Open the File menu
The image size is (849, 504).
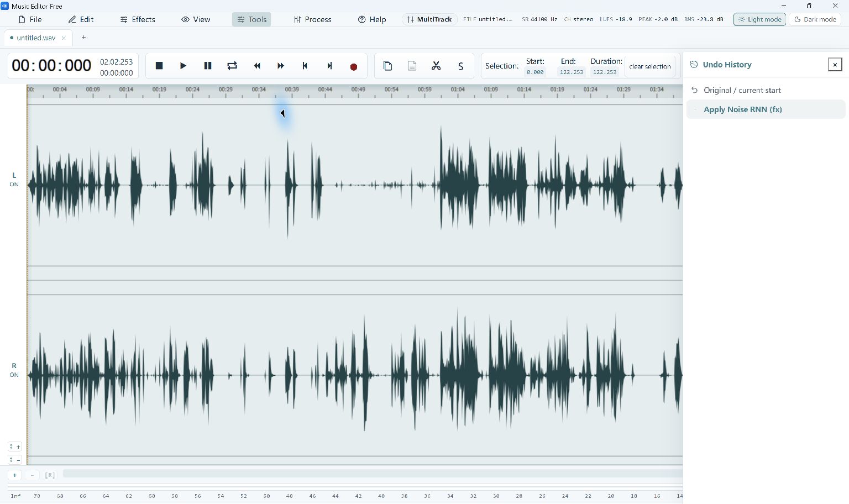(30, 19)
